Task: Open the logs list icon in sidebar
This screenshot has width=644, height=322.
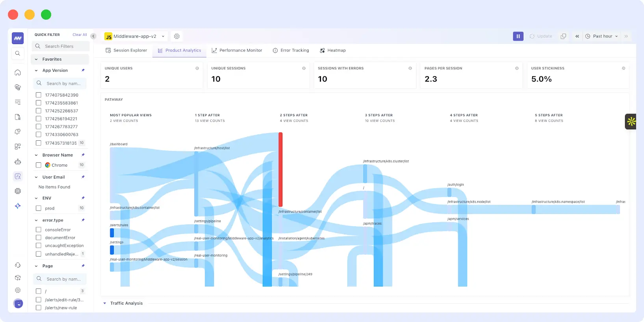Action: pyautogui.click(x=18, y=102)
